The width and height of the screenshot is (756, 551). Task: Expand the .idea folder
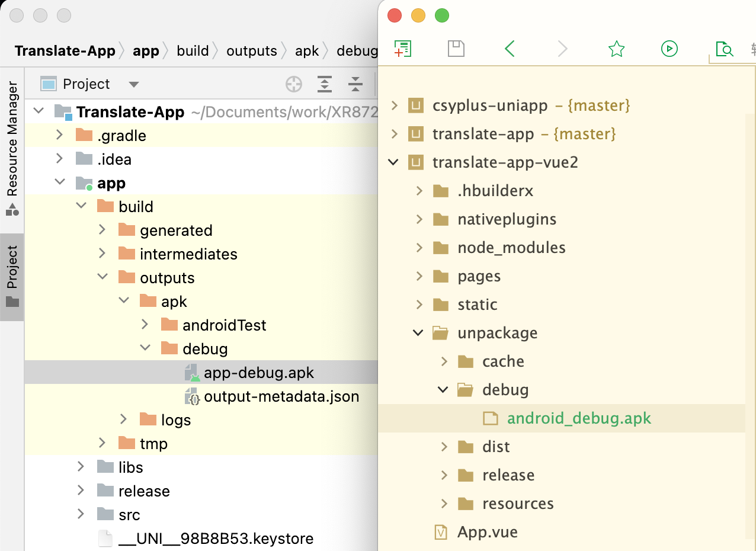tap(59, 159)
